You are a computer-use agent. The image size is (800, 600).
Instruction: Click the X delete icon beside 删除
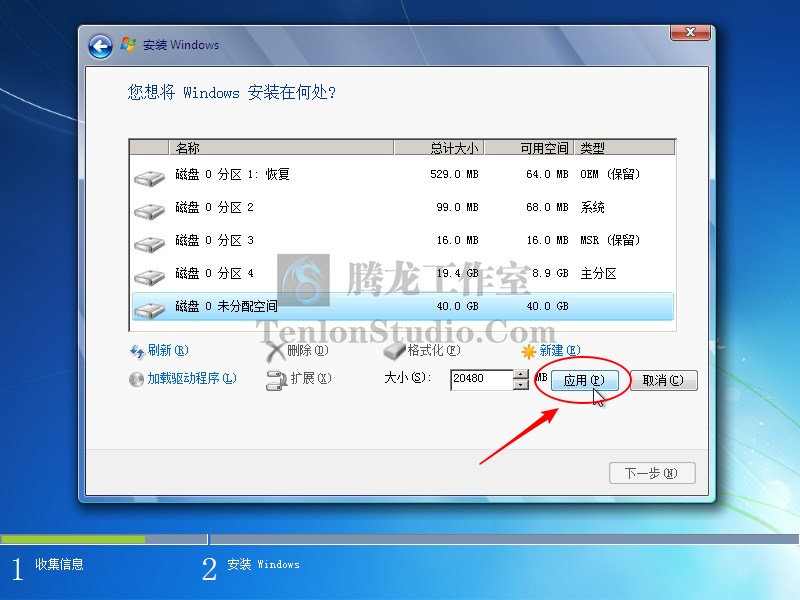[x=276, y=352]
